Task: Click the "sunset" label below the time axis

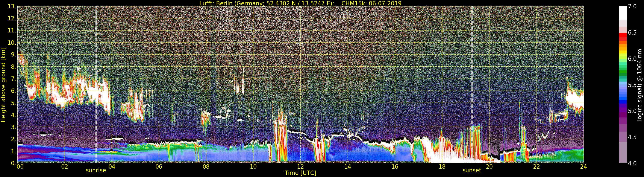Action: click(x=472, y=171)
